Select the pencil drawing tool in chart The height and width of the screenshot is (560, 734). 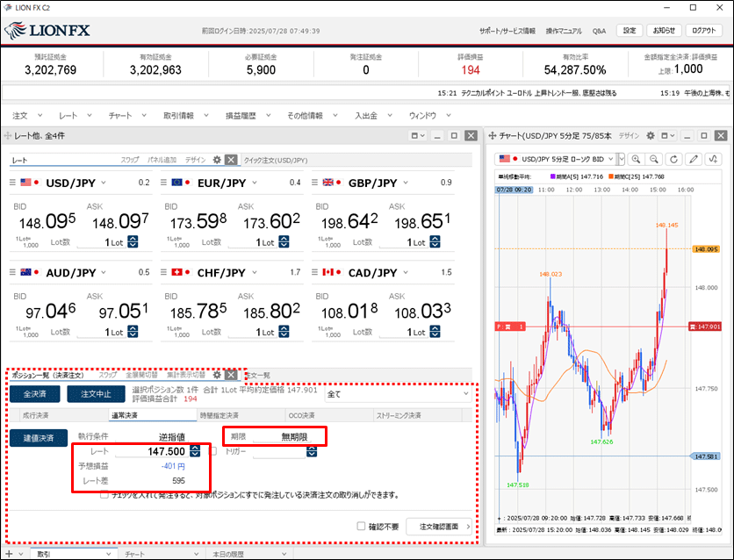694,159
